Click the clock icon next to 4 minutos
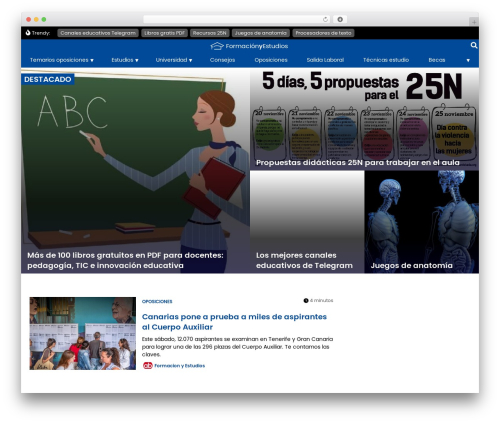 [x=306, y=301]
